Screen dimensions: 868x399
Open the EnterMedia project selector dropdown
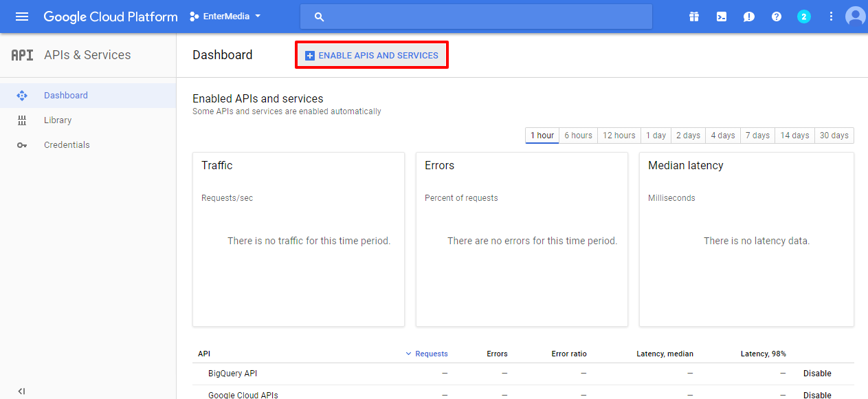225,17
